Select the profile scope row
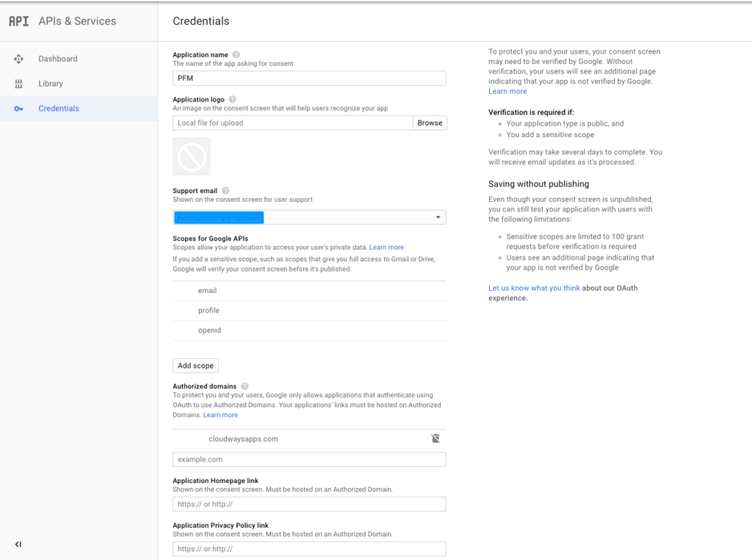This screenshot has height=560, width=752. pyautogui.click(x=309, y=310)
